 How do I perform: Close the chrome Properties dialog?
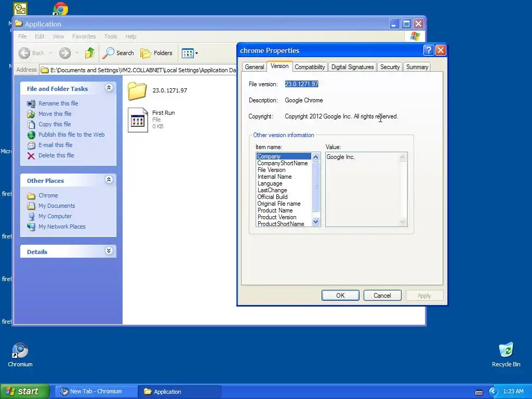tap(441, 50)
